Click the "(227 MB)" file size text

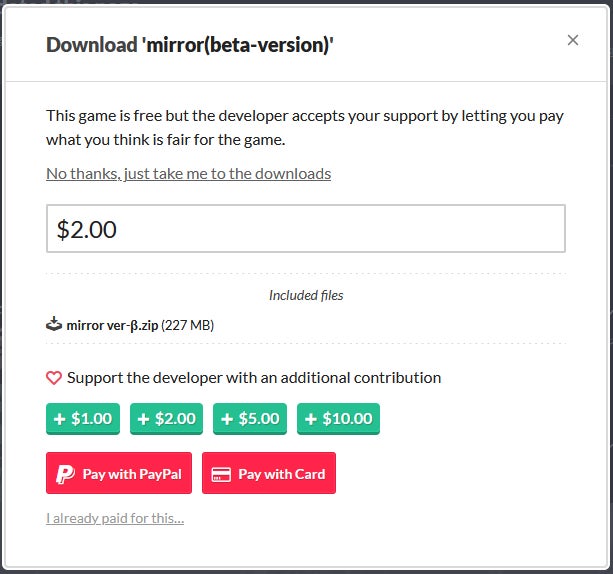point(188,325)
